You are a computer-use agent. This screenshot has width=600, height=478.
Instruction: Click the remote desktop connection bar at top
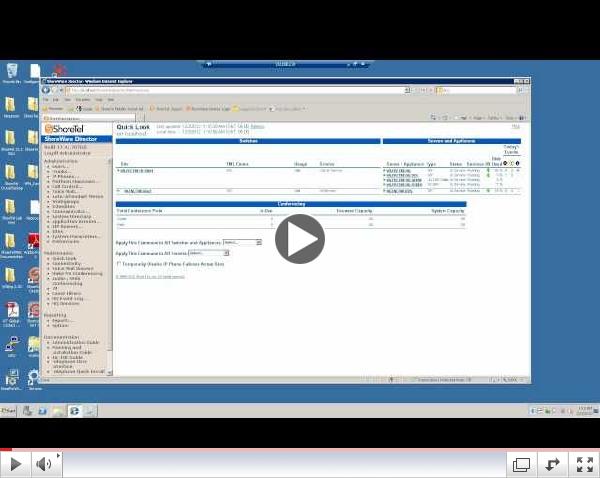(x=285, y=64)
